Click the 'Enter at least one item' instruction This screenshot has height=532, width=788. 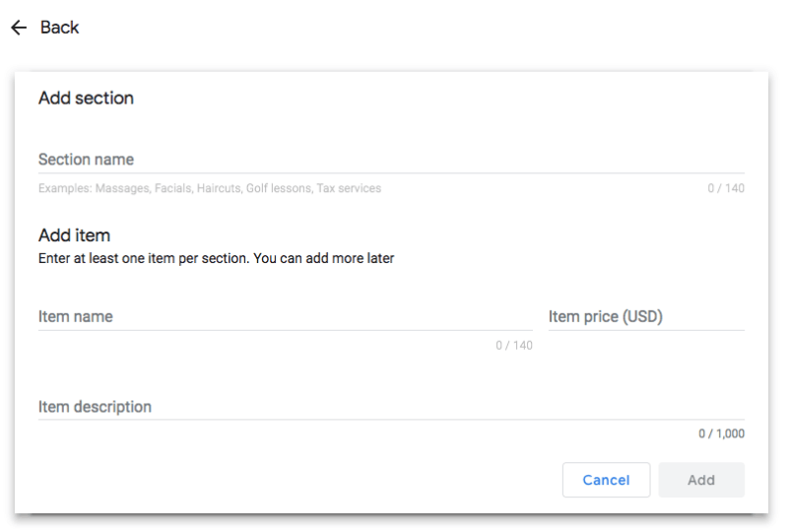216,259
